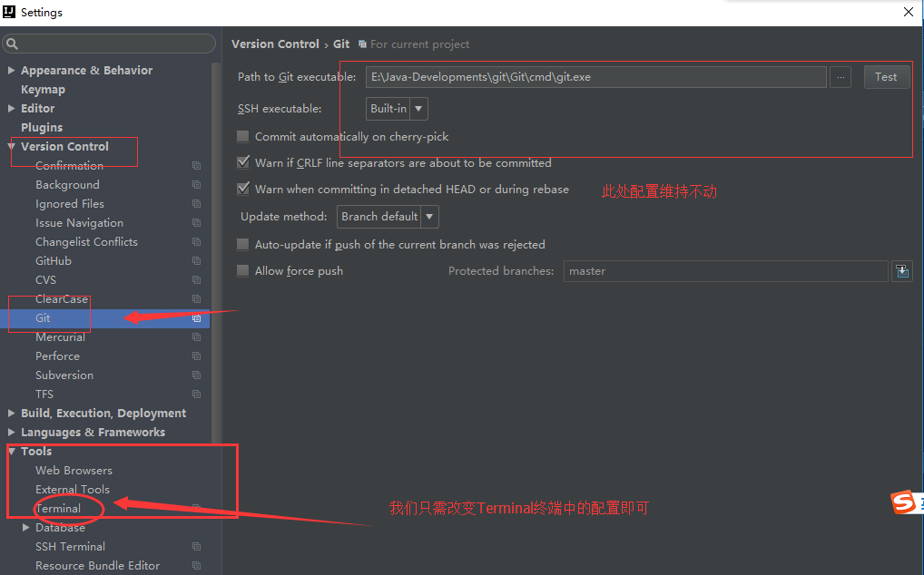Click the icon beside the Confirmation sidebar entry
Viewport: 924px width, 575px height.
click(x=196, y=165)
